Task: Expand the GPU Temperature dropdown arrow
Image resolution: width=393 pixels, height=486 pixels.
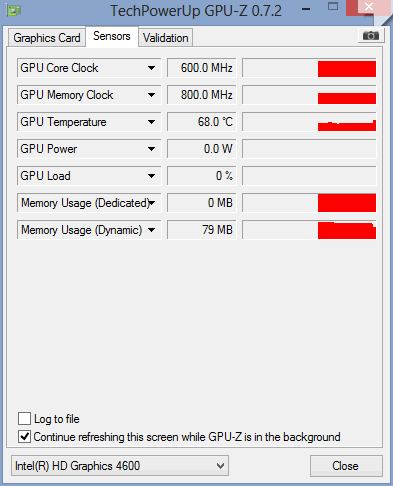Action: pos(151,122)
